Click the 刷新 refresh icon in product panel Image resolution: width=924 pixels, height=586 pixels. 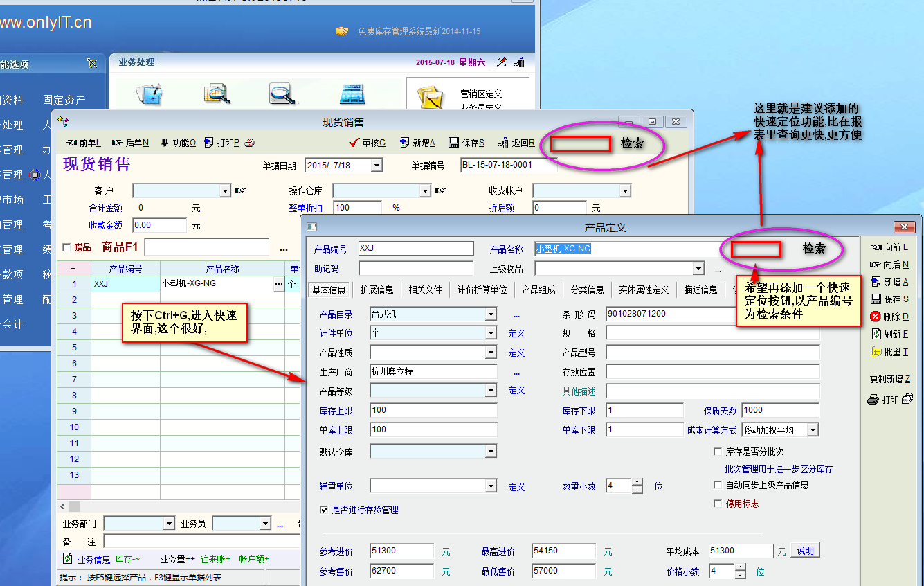[875, 334]
